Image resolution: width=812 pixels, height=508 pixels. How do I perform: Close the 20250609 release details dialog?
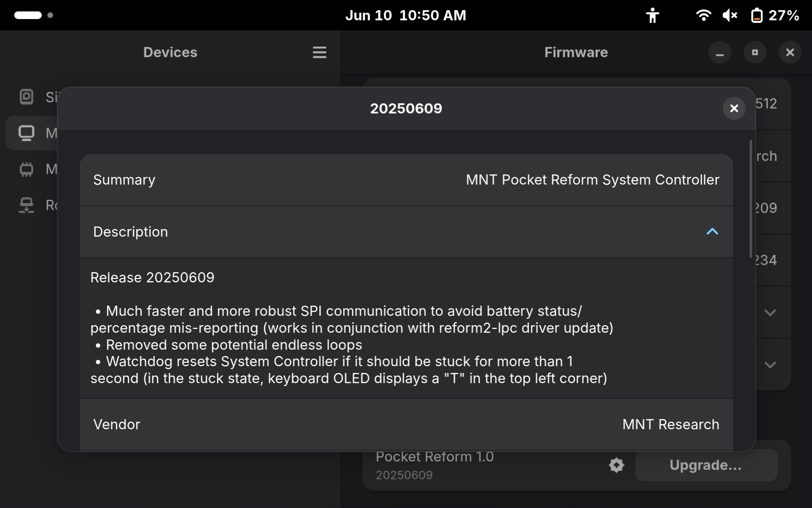tap(734, 108)
